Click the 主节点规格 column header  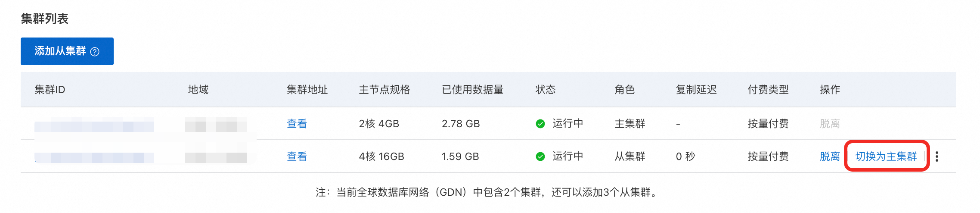384,90
